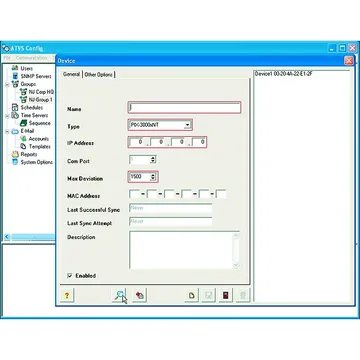
Task: Open Accounts under E-Mail
Action: tap(39, 139)
